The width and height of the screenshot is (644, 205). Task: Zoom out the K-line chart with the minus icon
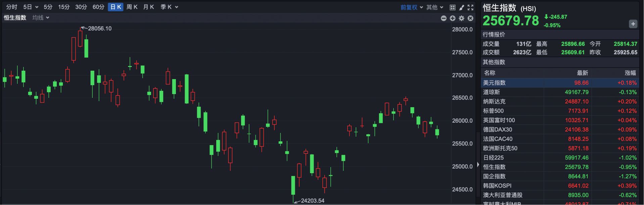(x=444, y=18)
